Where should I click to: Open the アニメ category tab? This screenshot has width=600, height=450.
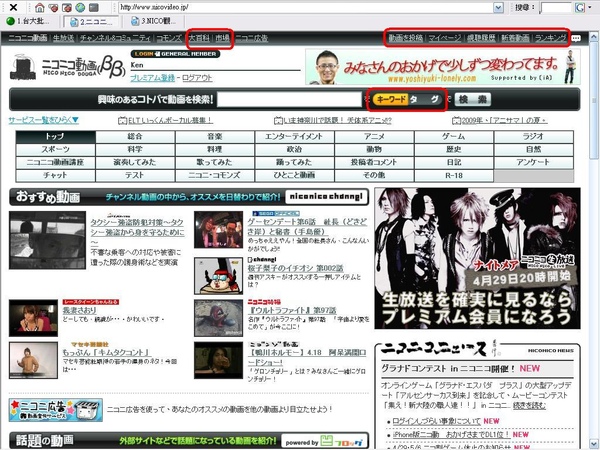pos(374,137)
